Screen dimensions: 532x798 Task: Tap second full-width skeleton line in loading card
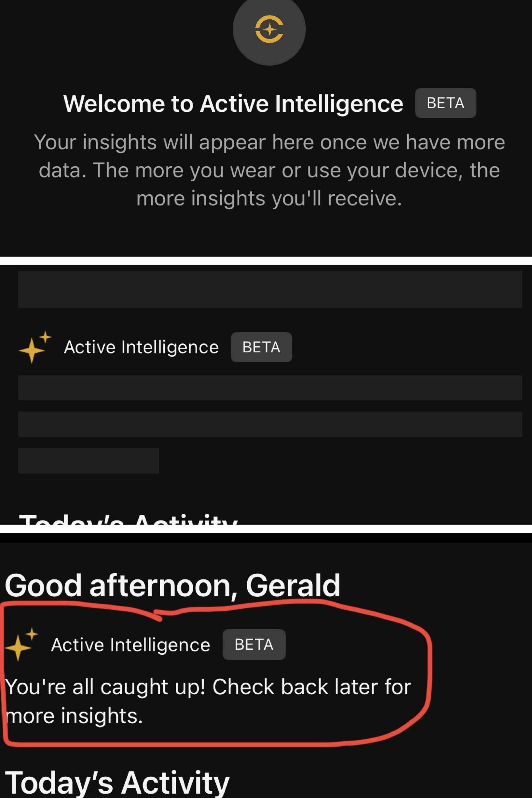coord(270,424)
